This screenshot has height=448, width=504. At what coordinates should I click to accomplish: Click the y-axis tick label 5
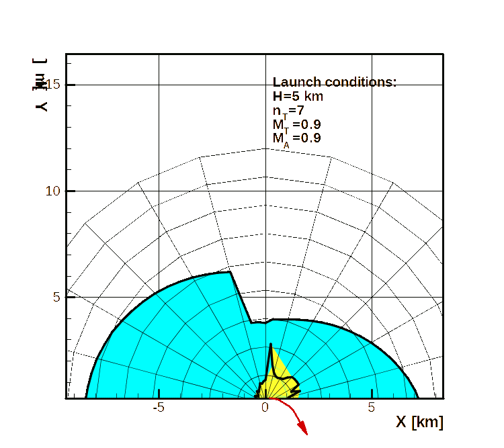tap(56, 298)
